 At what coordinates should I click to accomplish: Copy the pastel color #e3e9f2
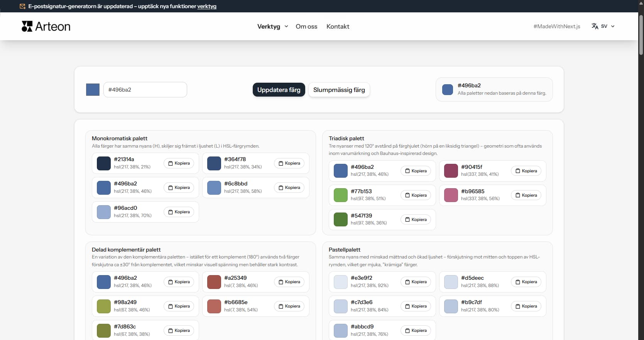(x=415, y=282)
